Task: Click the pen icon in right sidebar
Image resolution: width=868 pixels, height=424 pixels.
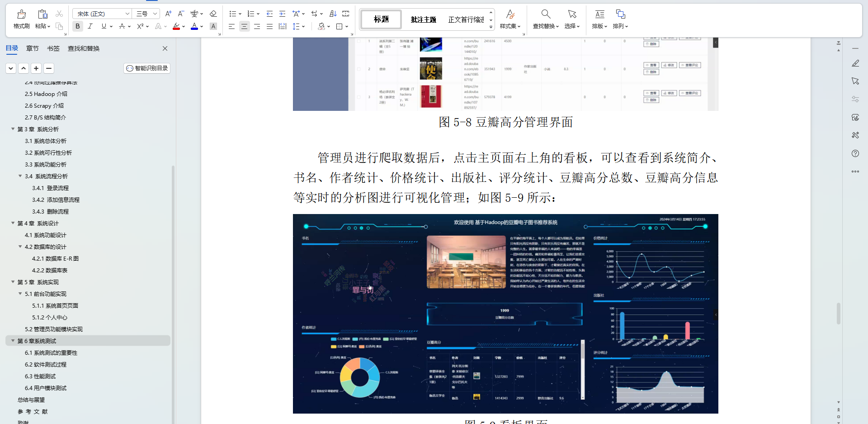Action: [855, 63]
